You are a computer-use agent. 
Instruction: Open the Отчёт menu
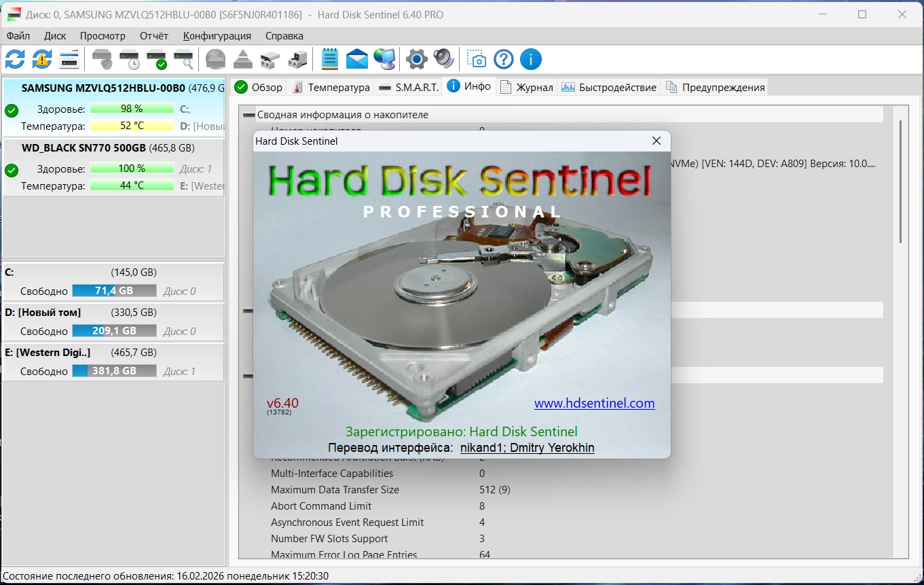(154, 36)
